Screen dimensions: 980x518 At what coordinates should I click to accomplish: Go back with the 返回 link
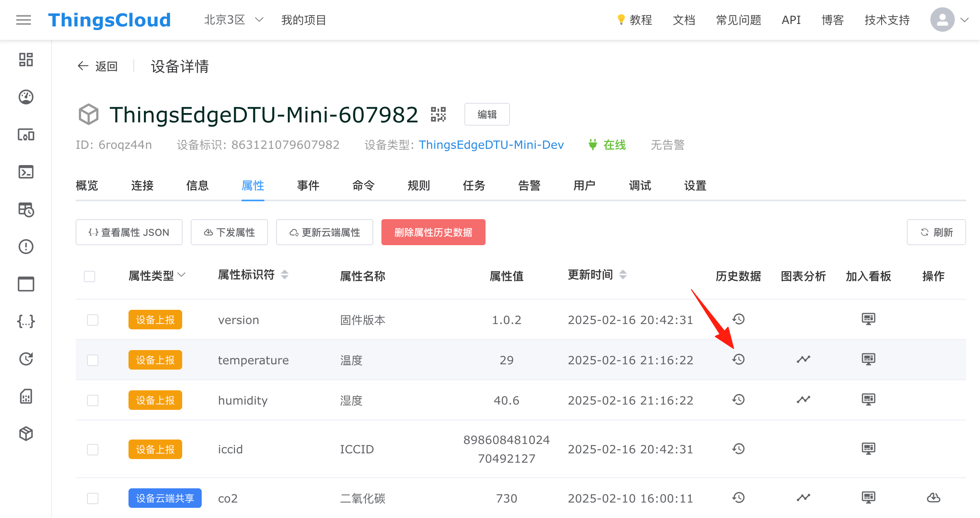click(x=98, y=66)
